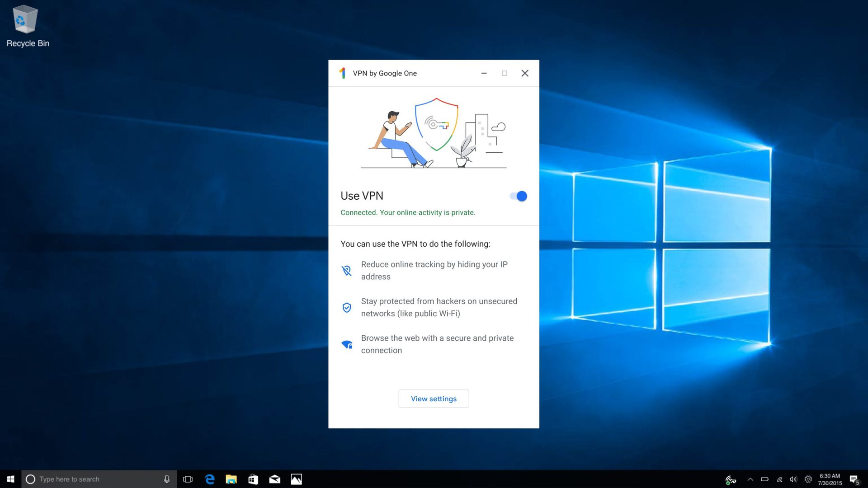This screenshot has width=868, height=488.
Task: Click the File Explorer taskbar icon
Action: coord(231,479)
